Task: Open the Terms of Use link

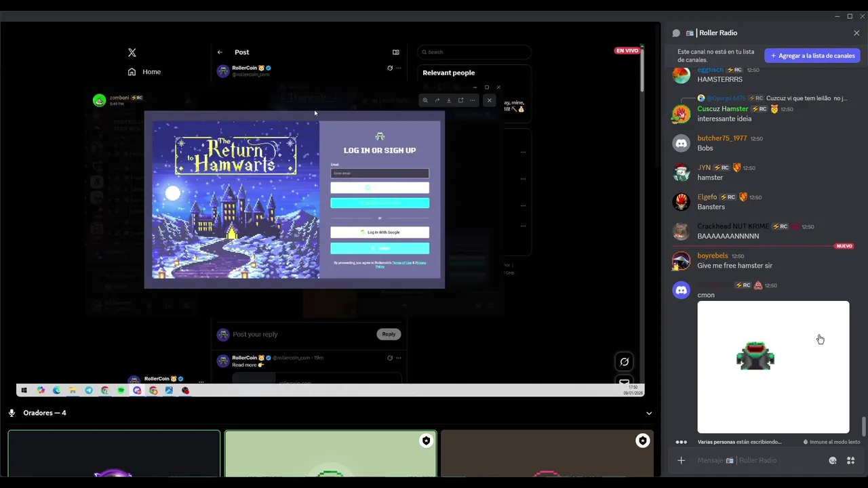Action: (402, 262)
